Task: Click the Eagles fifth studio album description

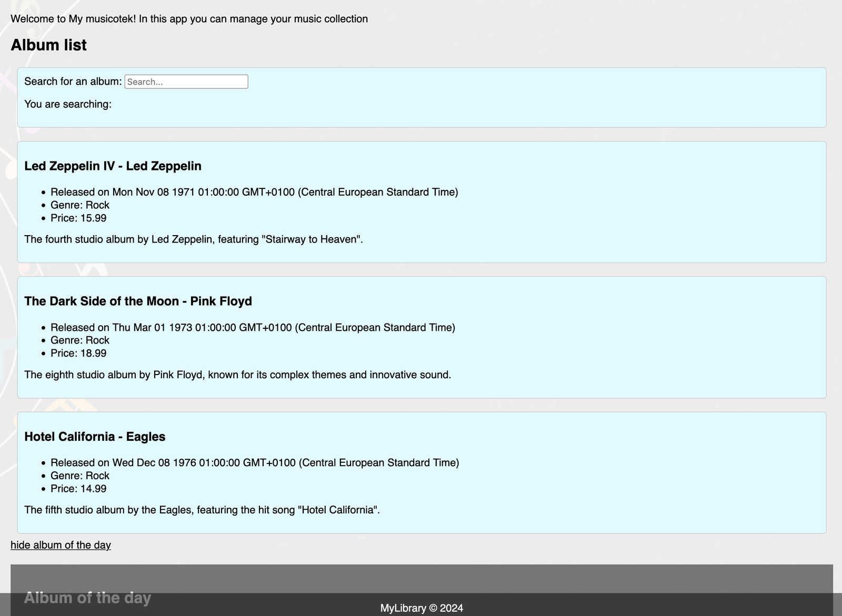Action: pyautogui.click(x=202, y=510)
